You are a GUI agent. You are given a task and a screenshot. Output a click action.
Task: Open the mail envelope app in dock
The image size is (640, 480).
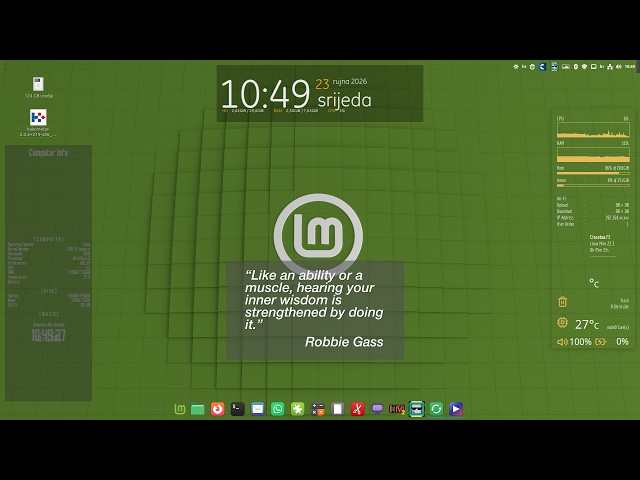coord(258,409)
